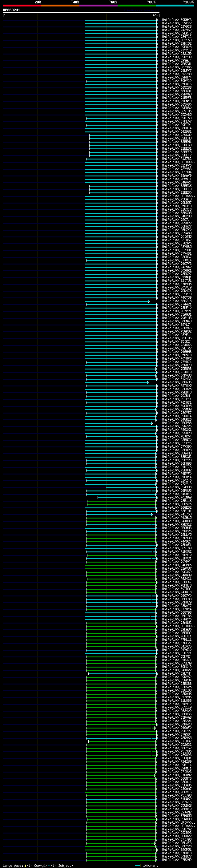Screen dimensions: 197x868
Task: Select the UniRef100_C0HHJ4 label
Action: (176, 128)
